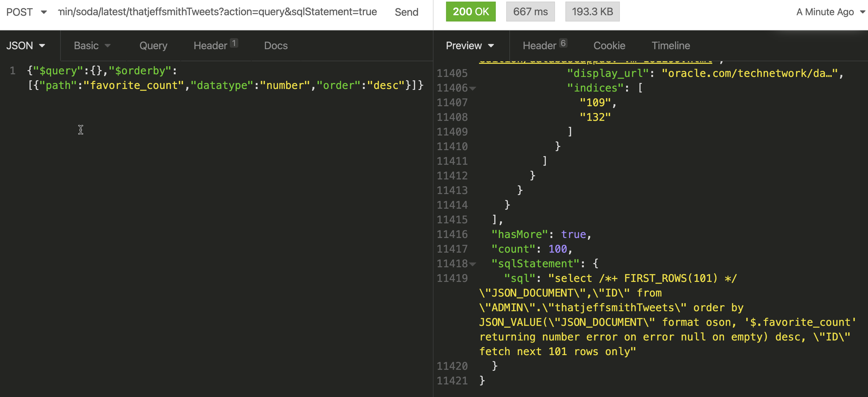This screenshot has height=397, width=868.
Task: Click the request URL field
Action: click(x=217, y=12)
